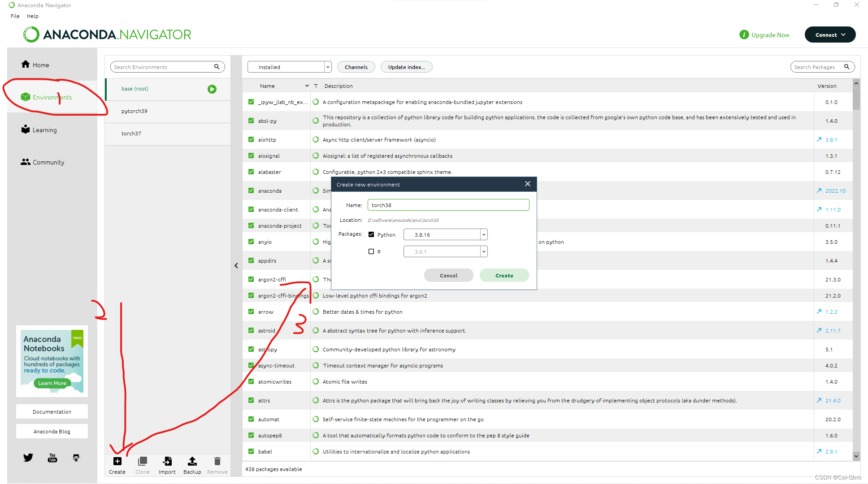Close the Create new environment dialog

coord(528,184)
